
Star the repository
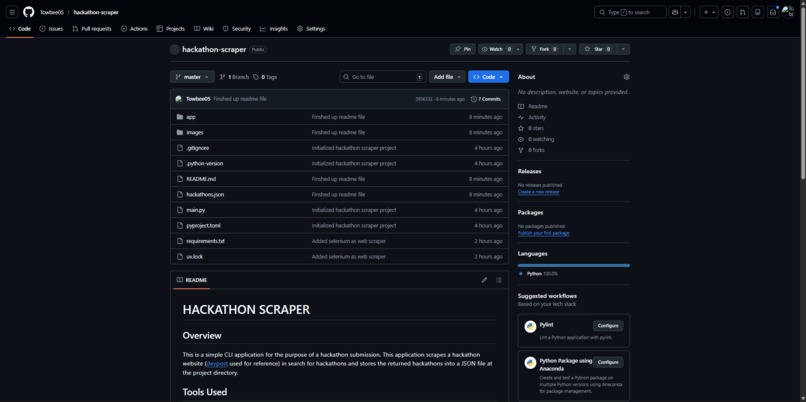coord(598,49)
